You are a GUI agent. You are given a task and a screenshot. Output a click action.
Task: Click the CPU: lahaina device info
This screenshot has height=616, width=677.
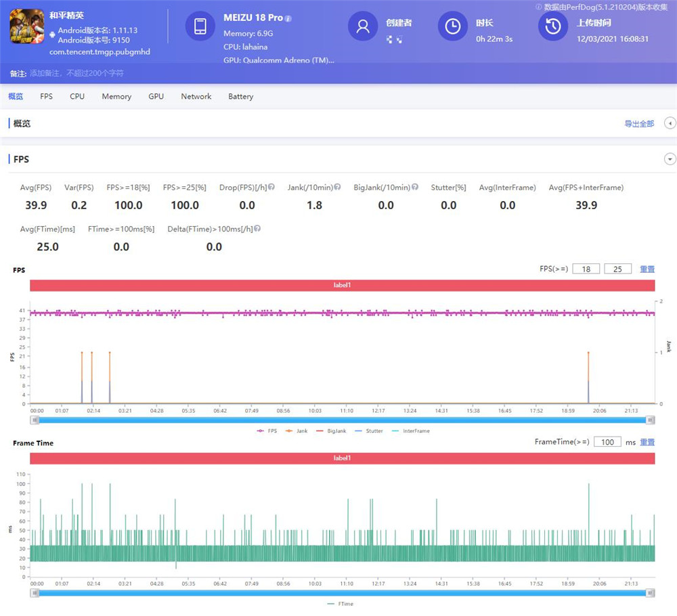pyautogui.click(x=246, y=47)
